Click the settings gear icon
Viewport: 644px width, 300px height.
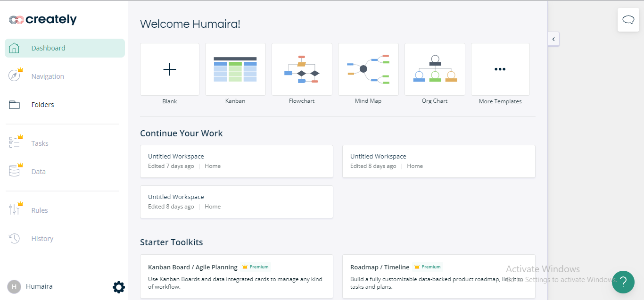tap(119, 287)
